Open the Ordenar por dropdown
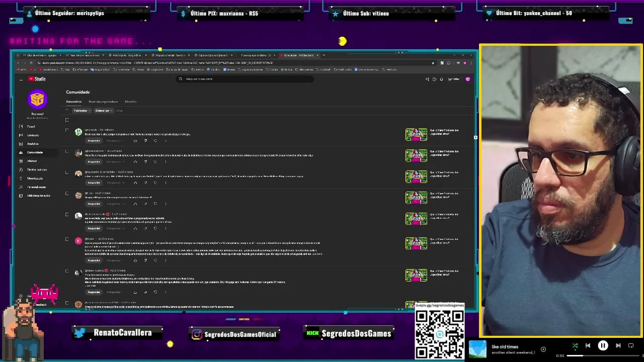The height and width of the screenshot is (362, 644). tap(104, 111)
